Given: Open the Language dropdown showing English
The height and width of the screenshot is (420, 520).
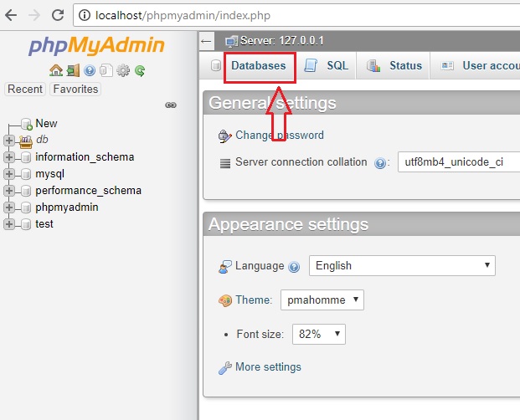Looking at the screenshot, I should [x=402, y=266].
